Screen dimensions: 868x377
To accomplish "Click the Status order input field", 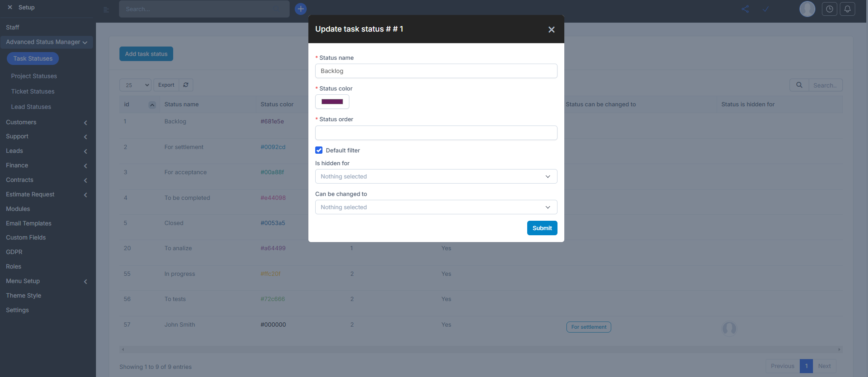I will [436, 133].
